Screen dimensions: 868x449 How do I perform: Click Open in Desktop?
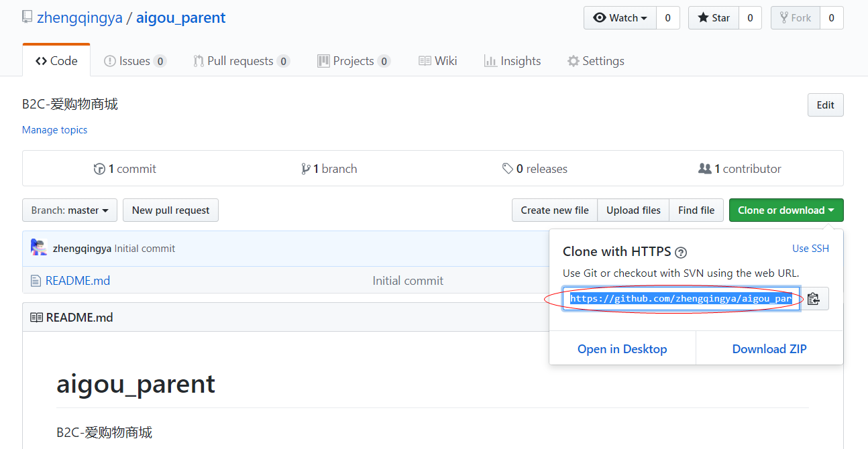tap(622, 349)
